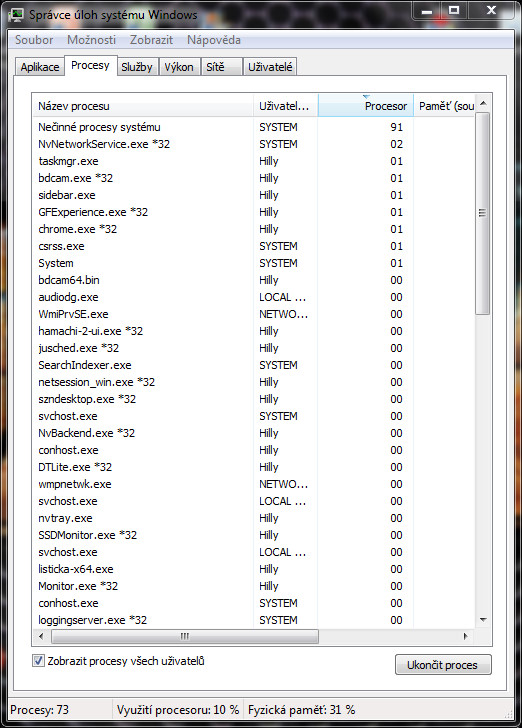Switch to the Služby tab
522x728 pixels.
[137, 67]
